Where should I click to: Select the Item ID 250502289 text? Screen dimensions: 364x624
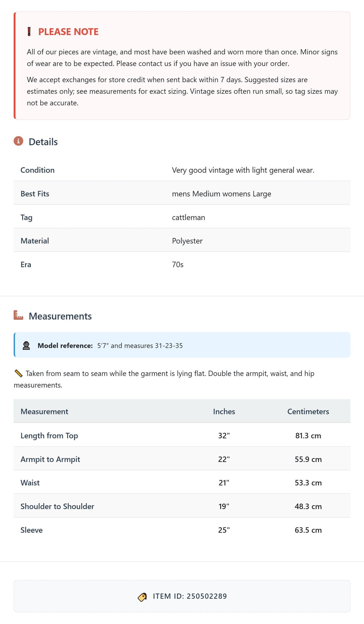pyautogui.click(x=190, y=596)
